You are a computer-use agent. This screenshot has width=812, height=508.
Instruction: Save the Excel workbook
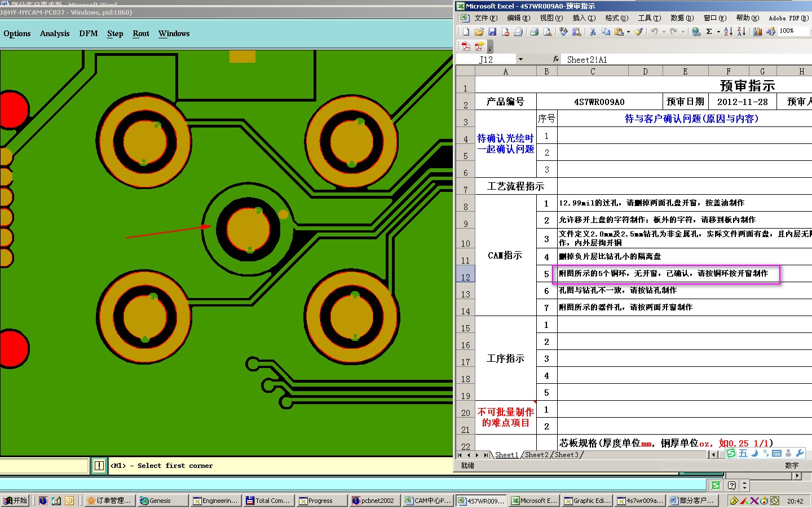pos(492,32)
